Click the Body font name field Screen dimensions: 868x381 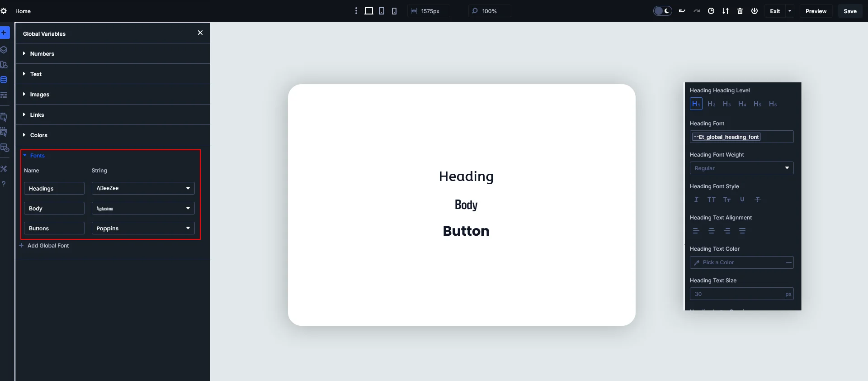(x=54, y=208)
